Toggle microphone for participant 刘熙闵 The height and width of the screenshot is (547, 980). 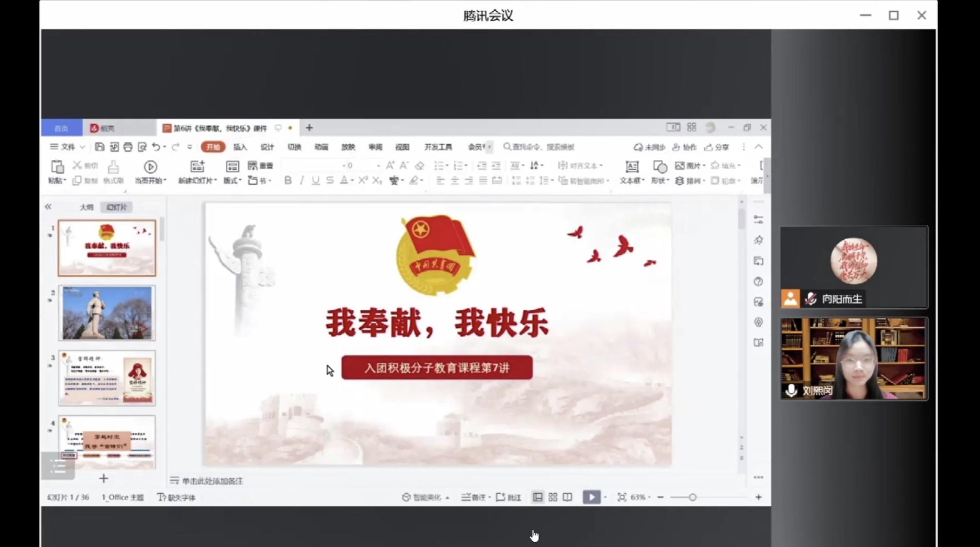tap(791, 390)
